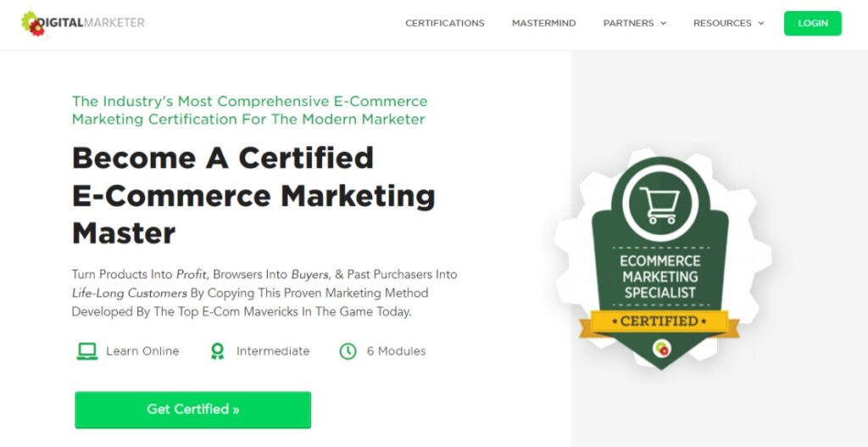The height and width of the screenshot is (447, 868).
Task: Click the DigitalMarketer wordmark text
Action: click(x=92, y=23)
